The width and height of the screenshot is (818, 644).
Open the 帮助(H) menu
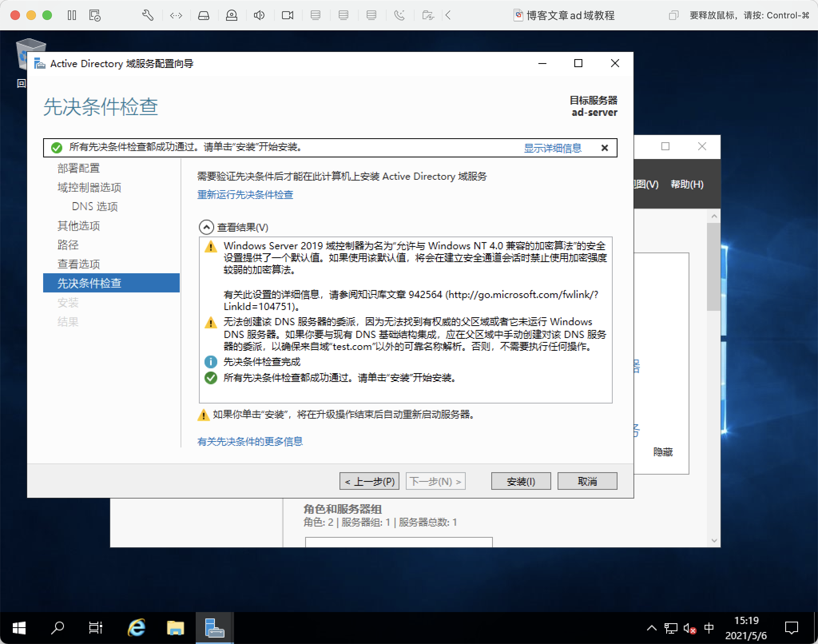point(687,184)
